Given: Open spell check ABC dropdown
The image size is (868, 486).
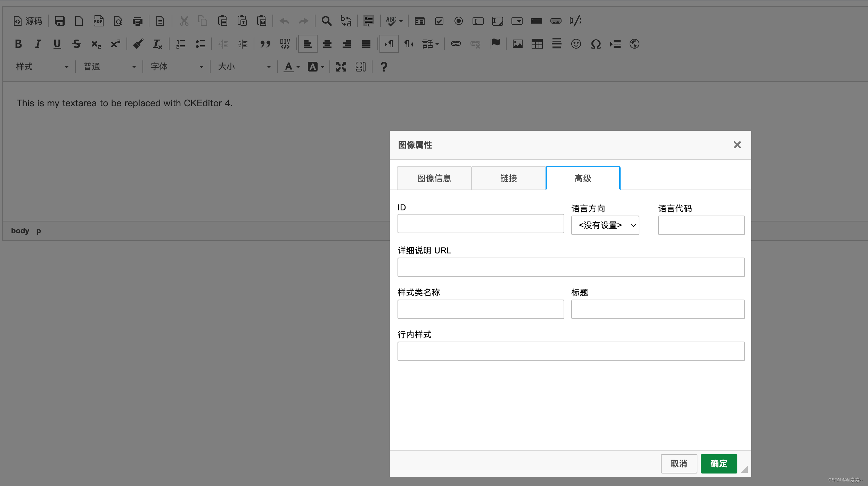Looking at the screenshot, I should pos(394,21).
